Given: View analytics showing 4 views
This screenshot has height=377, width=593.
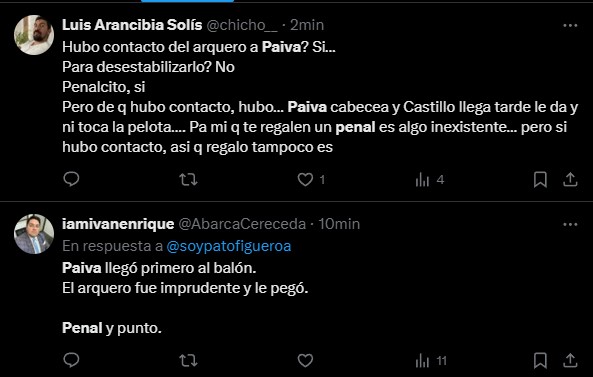Looking at the screenshot, I should tap(430, 180).
